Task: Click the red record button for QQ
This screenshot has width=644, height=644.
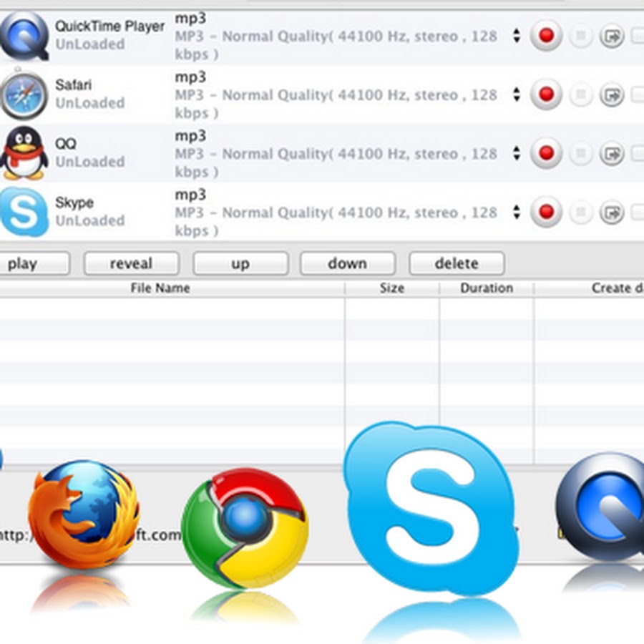Action: pyautogui.click(x=546, y=153)
